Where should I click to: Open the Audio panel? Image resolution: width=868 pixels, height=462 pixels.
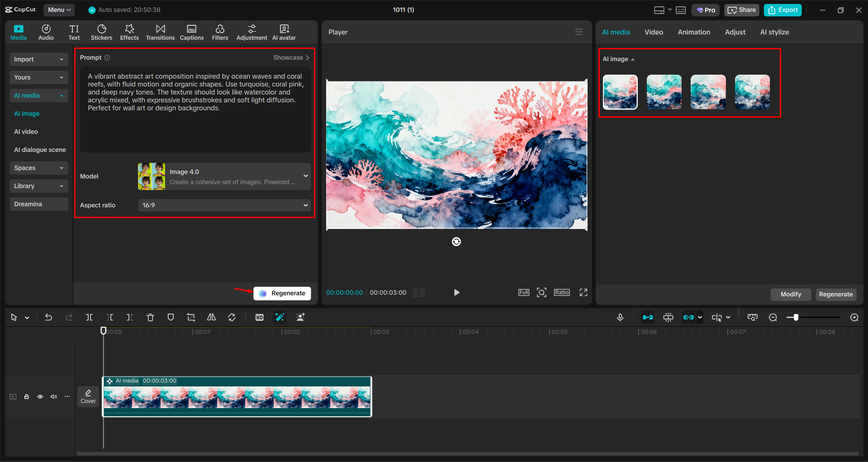[x=46, y=32]
